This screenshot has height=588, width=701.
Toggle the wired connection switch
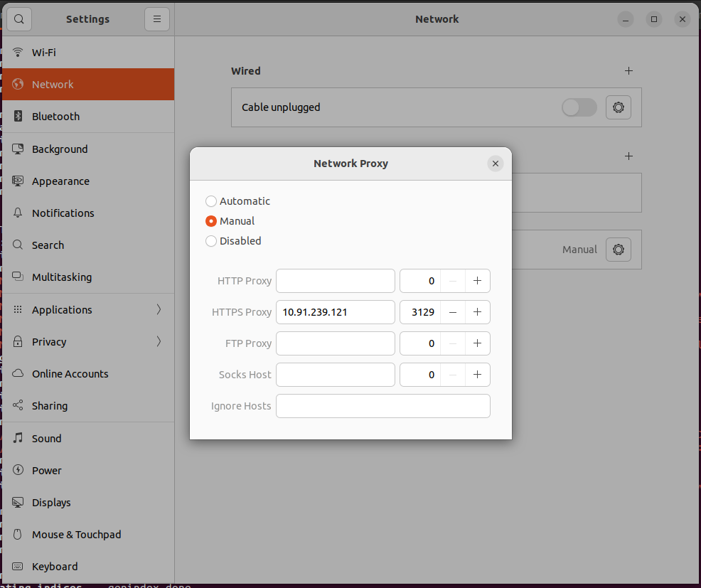click(579, 107)
